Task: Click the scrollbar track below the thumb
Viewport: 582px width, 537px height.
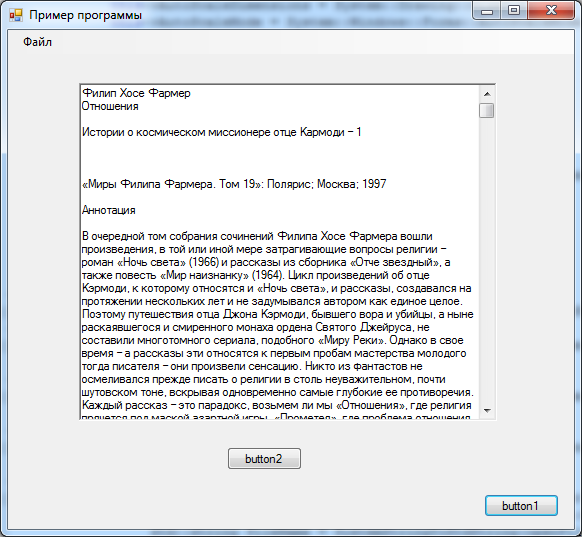Action: pyautogui.click(x=487, y=260)
